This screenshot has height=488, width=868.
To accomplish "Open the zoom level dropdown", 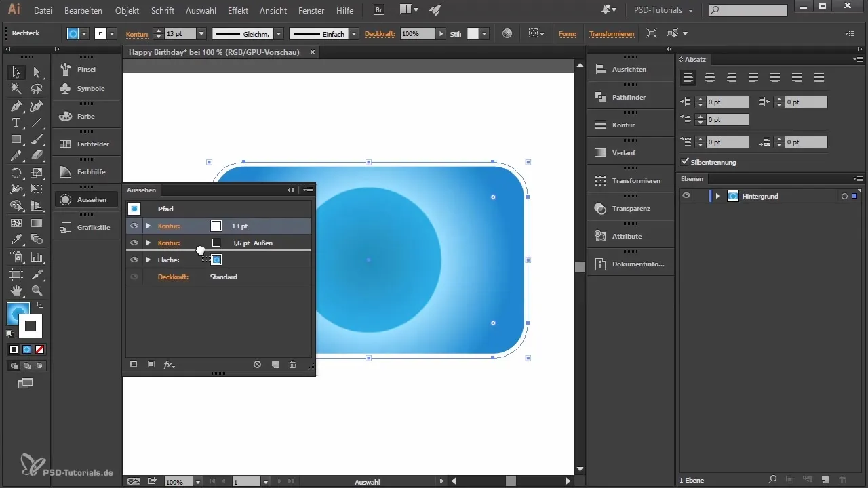I will tap(197, 481).
